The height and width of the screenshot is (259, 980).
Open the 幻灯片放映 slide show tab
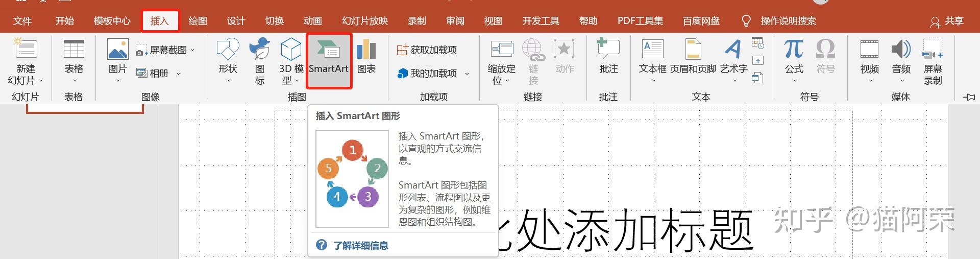pos(365,21)
